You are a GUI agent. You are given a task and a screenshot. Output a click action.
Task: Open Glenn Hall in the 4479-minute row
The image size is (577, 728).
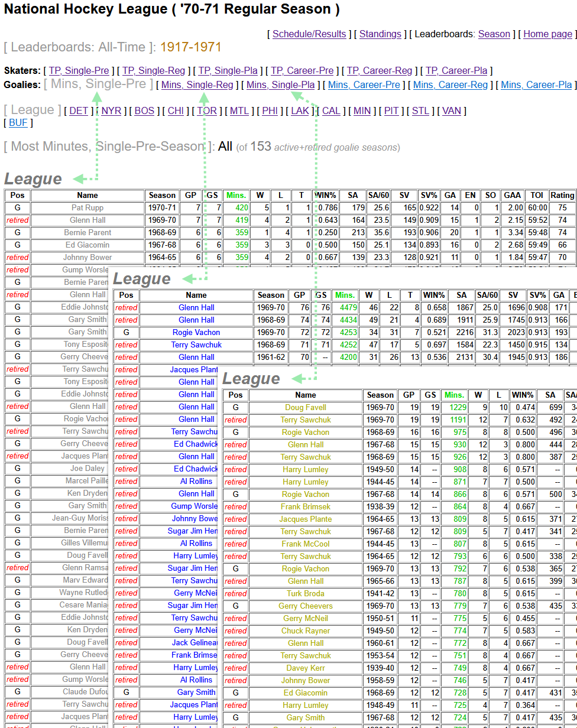coord(196,308)
